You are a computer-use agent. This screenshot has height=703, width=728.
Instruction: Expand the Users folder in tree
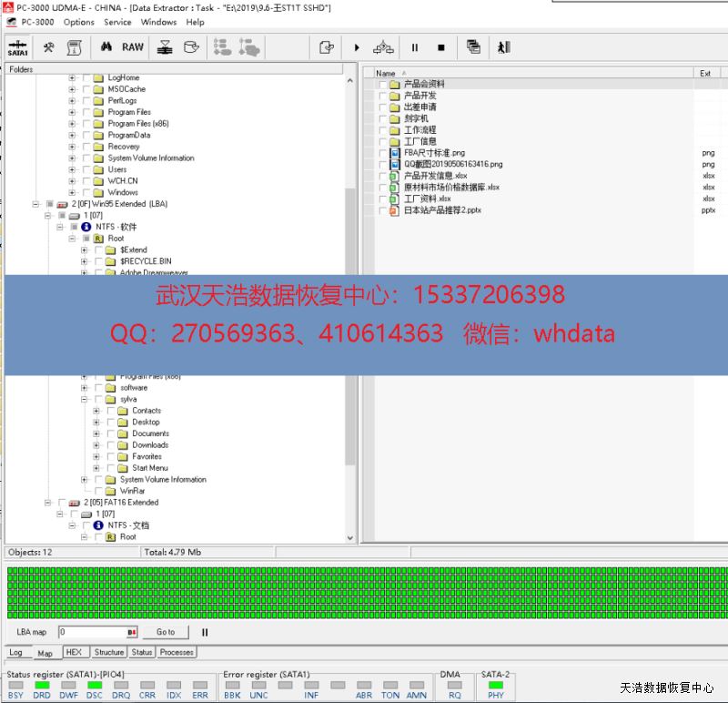(72, 169)
